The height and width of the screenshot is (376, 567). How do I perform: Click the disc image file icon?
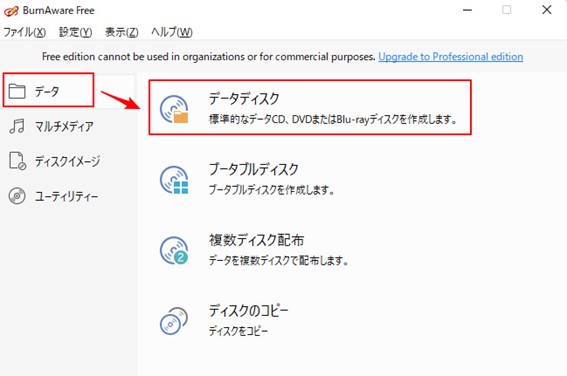coord(17,161)
